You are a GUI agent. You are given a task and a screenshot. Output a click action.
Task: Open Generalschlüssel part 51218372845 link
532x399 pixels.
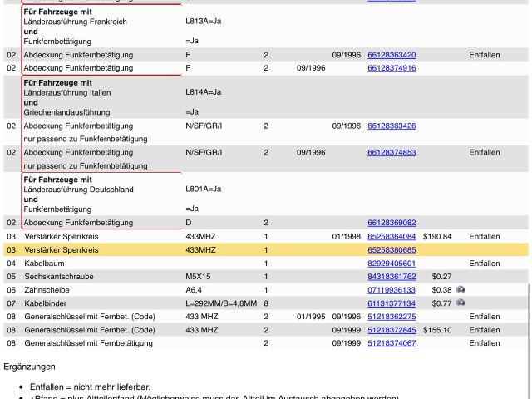(x=392, y=330)
